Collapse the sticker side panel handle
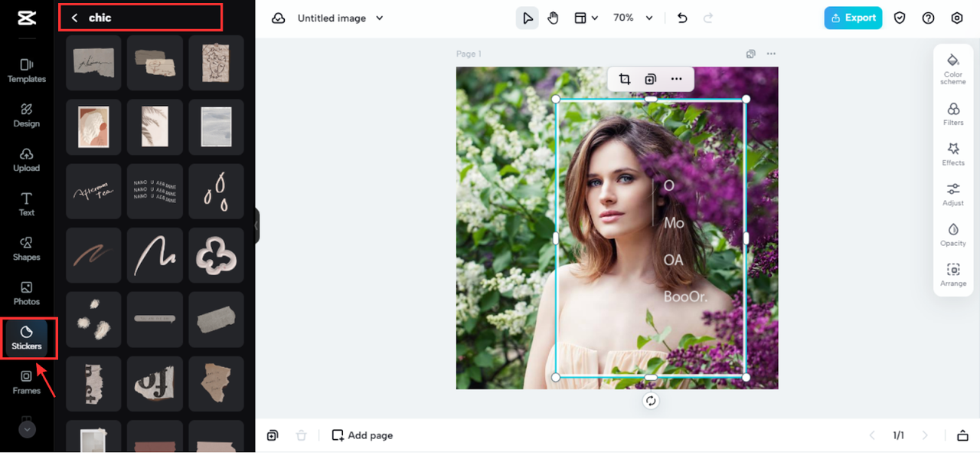This screenshot has width=980, height=456. (x=256, y=226)
